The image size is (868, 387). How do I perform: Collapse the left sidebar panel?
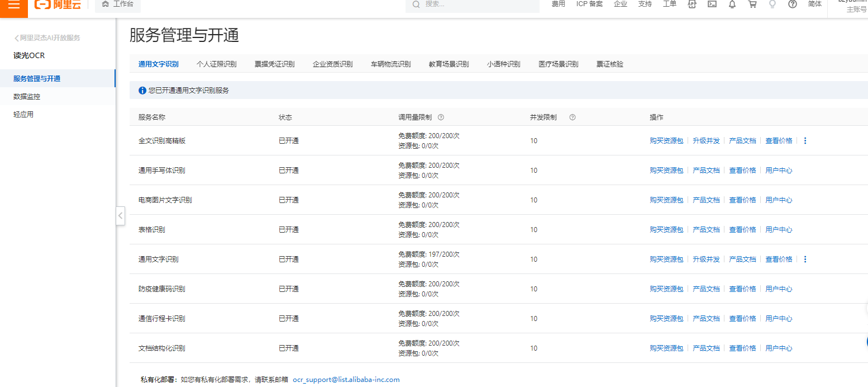(120, 215)
